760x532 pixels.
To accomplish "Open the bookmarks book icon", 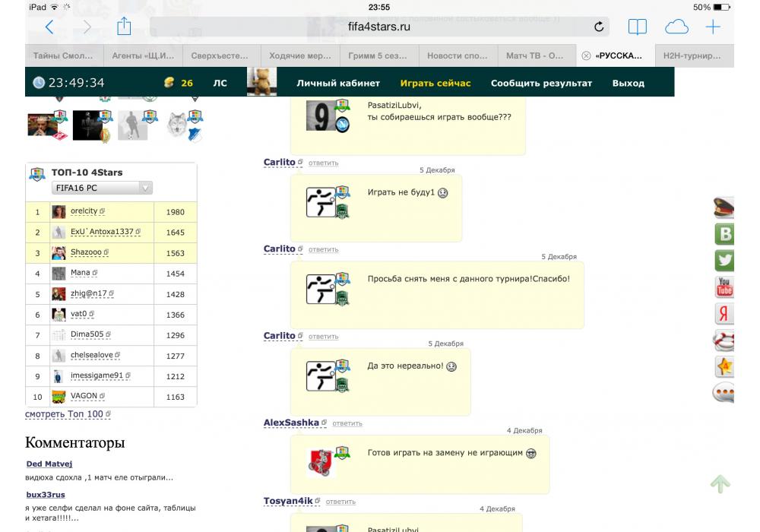I will [638, 27].
